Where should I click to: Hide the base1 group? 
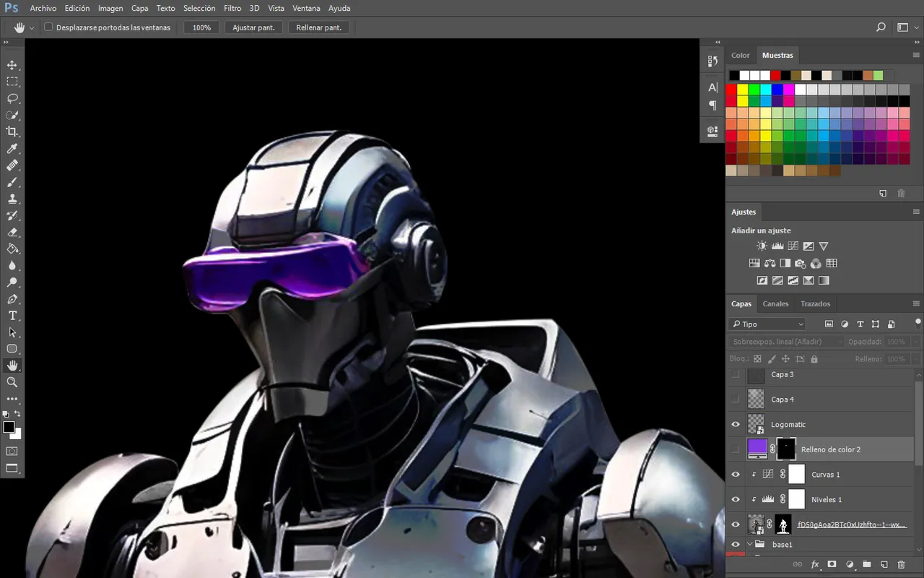click(x=736, y=545)
